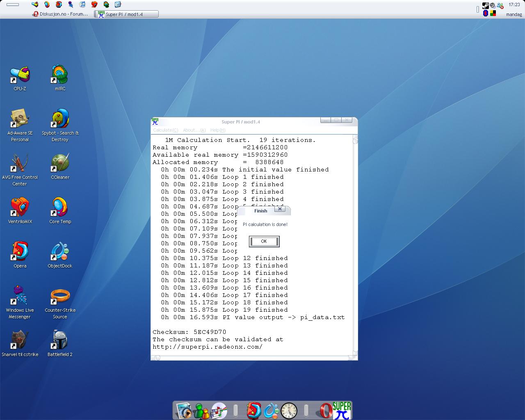The width and height of the screenshot is (525, 420).
Task: Open the picture viewer icon in dock
Action: [x=184, y=410]
